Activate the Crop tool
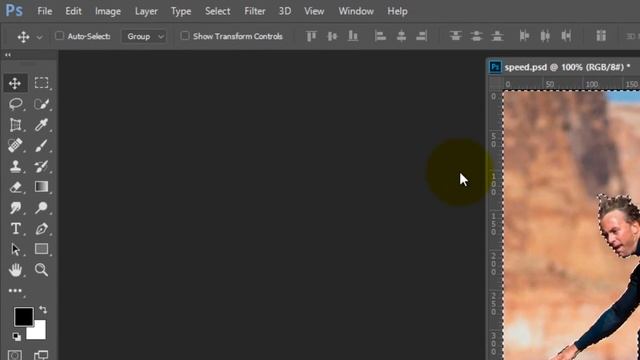Viewport: 640px width, 360px height. [x=16, y=125]
